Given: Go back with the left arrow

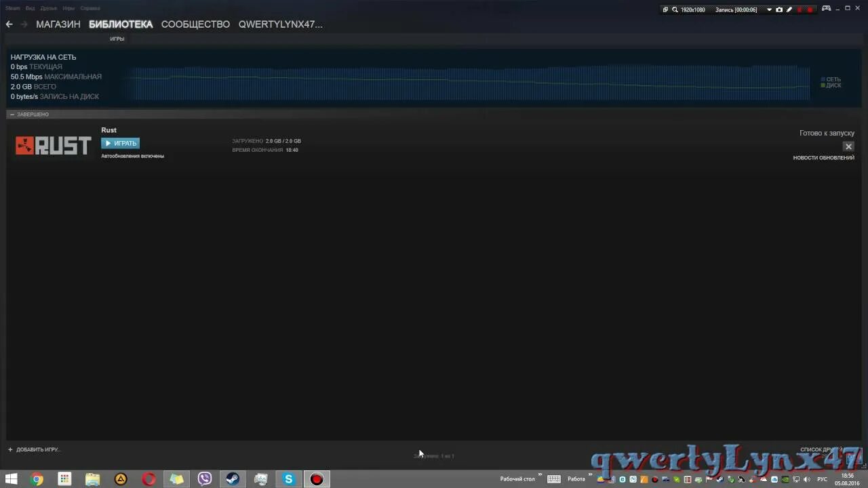Looking at the screenshot, I should click(x=9, y=24).
